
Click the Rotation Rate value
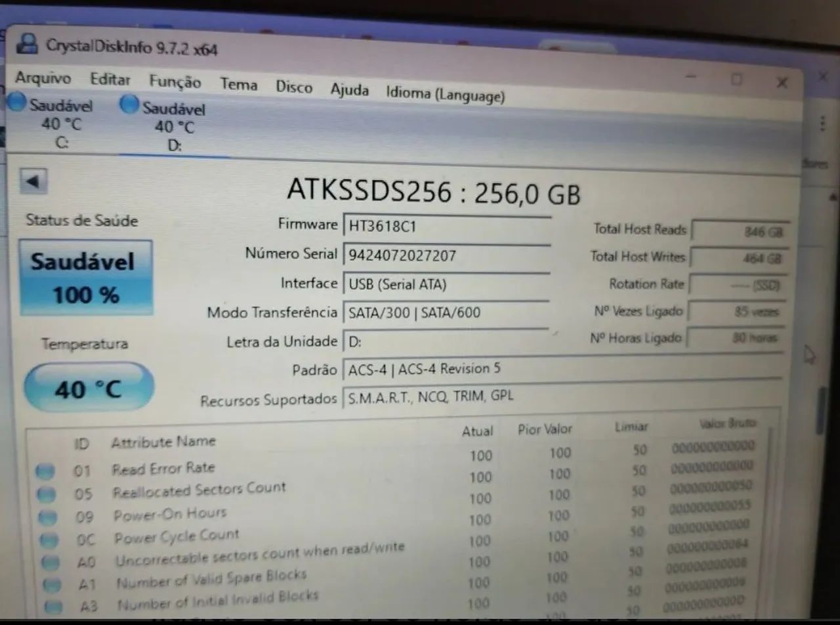738,285
